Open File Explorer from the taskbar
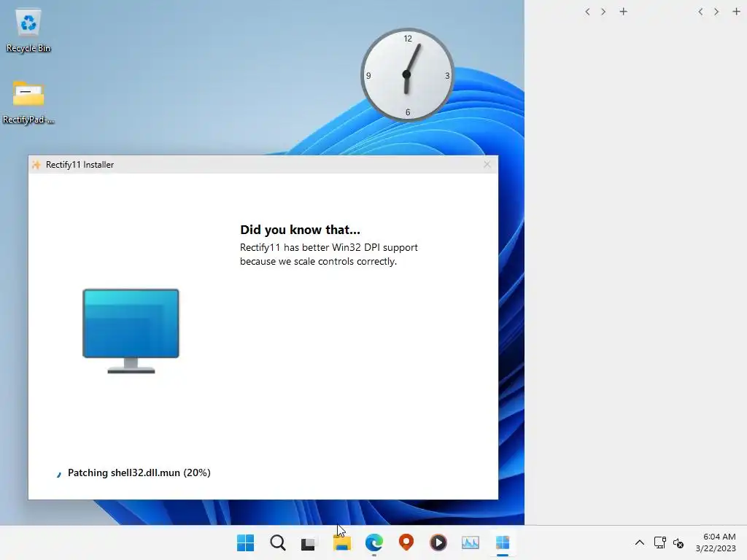Image resolution: width=747 pixels, height=560 pixels. tap(342, 542)
